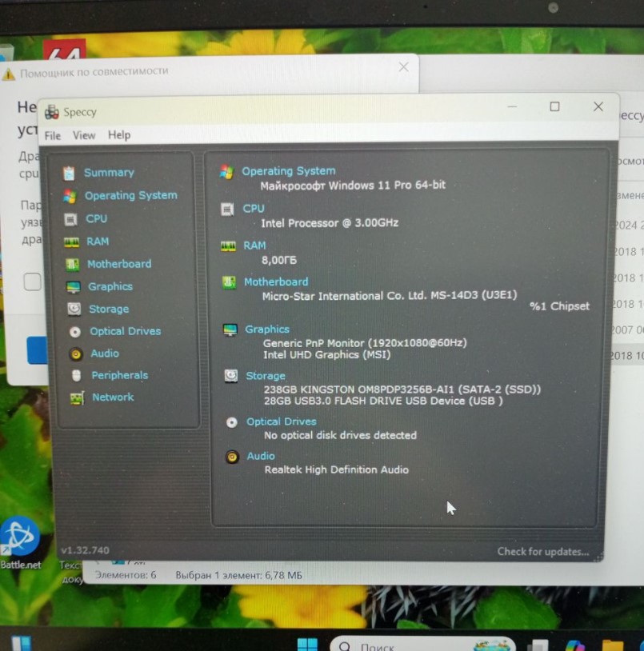Click the RAM module icon in sidebar
The height and width of the screenshot is (651, 644).
coord(71,242)
